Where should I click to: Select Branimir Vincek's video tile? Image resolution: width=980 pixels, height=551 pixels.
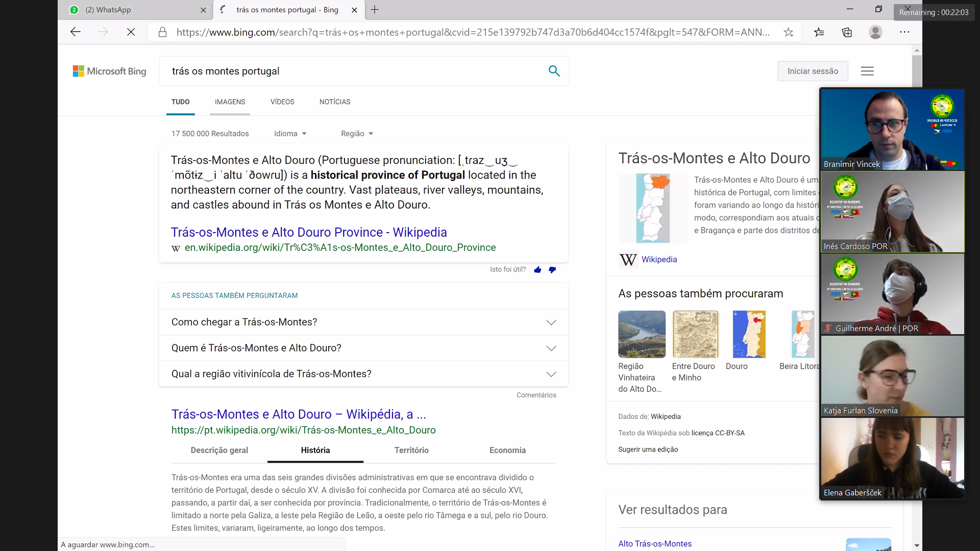892,130
